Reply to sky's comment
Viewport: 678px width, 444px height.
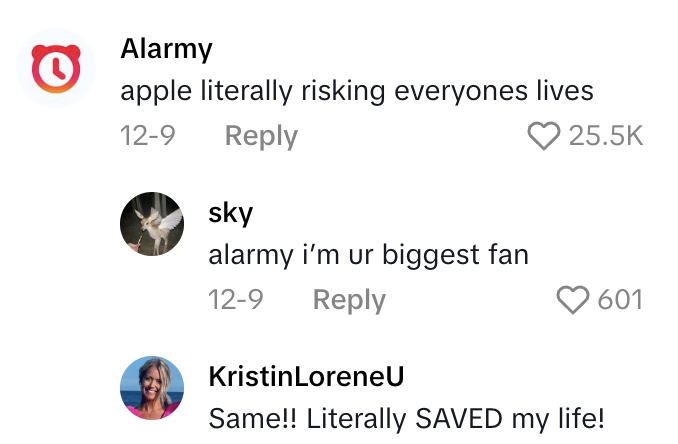(349, 300)
